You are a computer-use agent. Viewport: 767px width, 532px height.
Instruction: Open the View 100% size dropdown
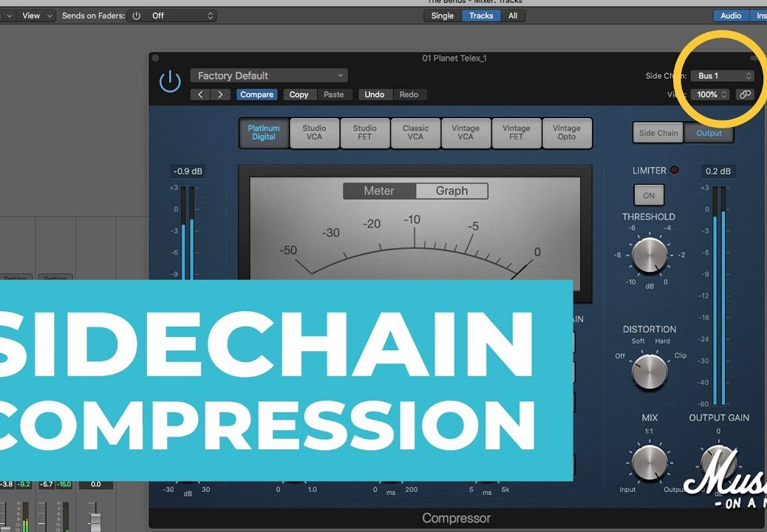tap(711, 95)
